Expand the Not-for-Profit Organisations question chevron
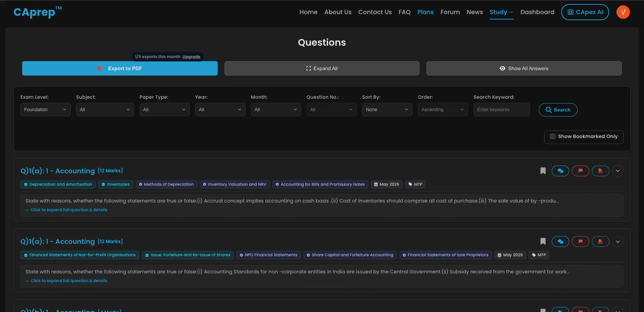This screenshot has height=312, width=644. (x=618, y=241)
